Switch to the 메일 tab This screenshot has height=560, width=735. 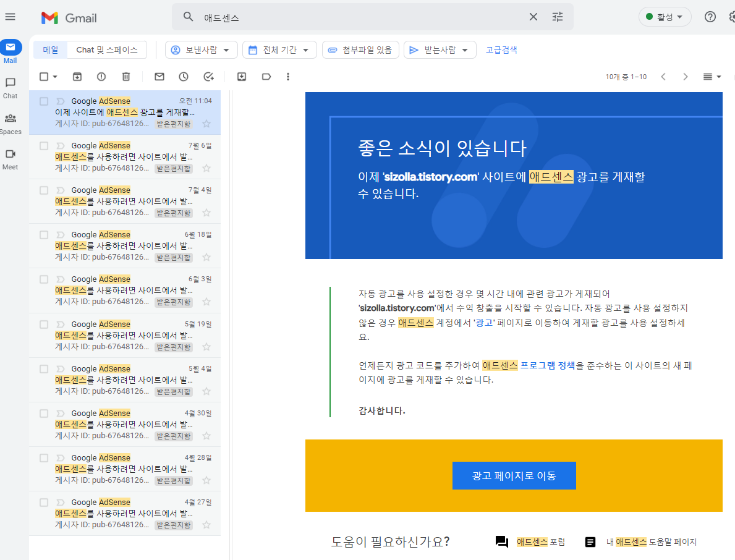pos(51,49)
